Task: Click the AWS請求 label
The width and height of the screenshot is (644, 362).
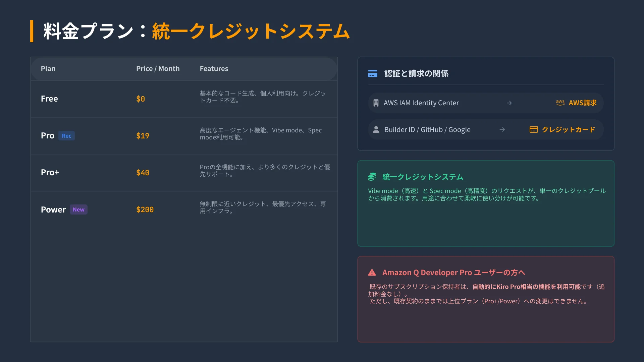Action: pos(583,103)
